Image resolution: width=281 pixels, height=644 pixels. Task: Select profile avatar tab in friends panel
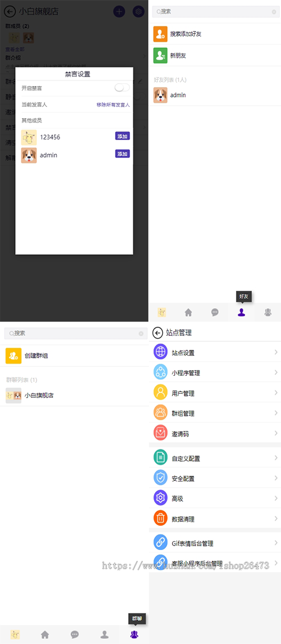pyautogui.click(x=162, y=313)
